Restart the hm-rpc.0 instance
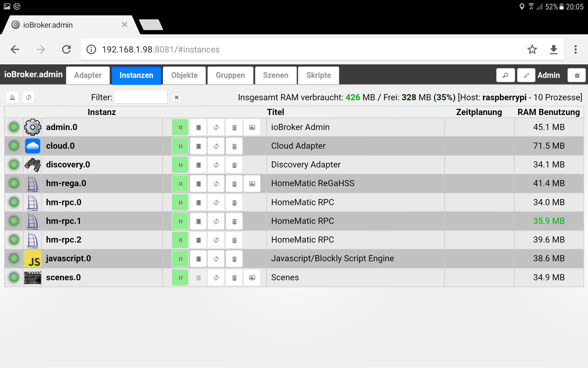 coord(216,202)
